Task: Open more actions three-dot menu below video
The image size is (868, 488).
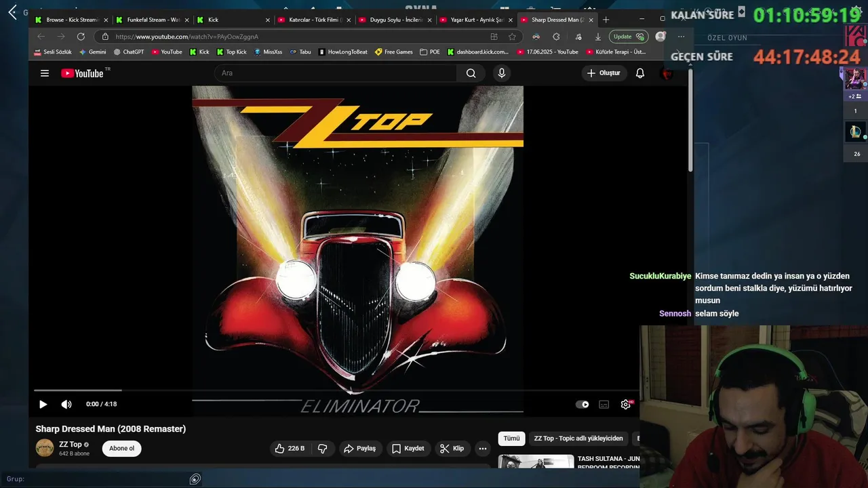Action: coord(483,449)
